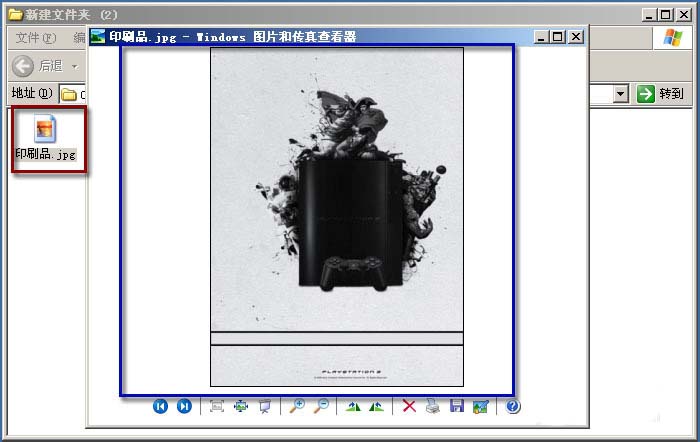Open the 文件(F) menu in Explorer

pyautogui.click(x=36, y=38)
